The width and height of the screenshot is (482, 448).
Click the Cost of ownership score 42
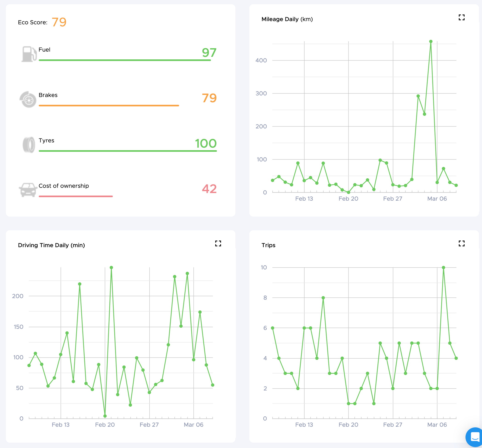(x=209, y=189)
